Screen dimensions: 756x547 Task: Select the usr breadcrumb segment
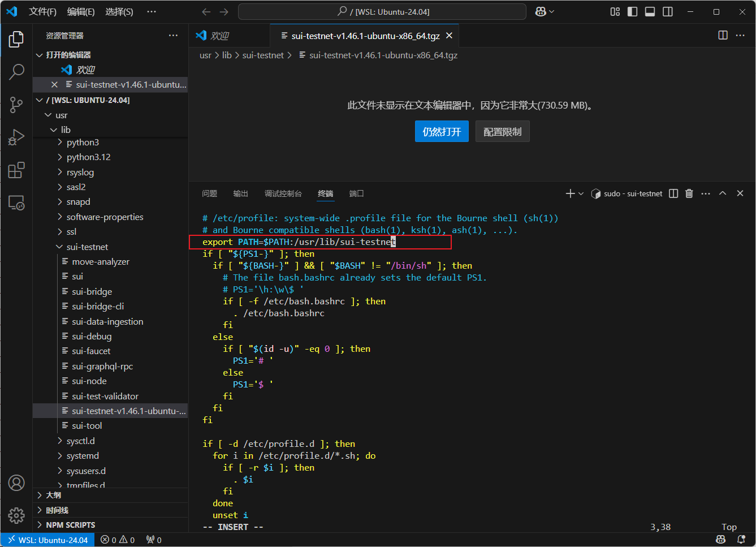point(205,55)
